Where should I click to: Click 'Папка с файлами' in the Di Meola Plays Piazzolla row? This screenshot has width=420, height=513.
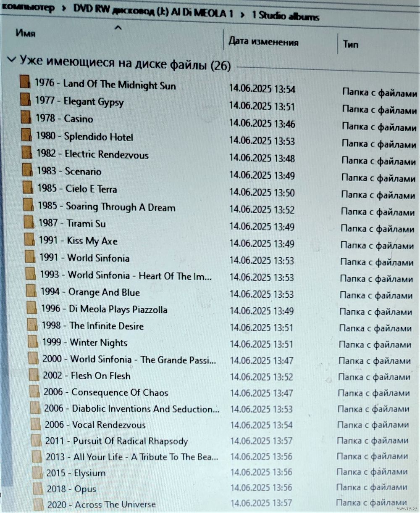376,312
